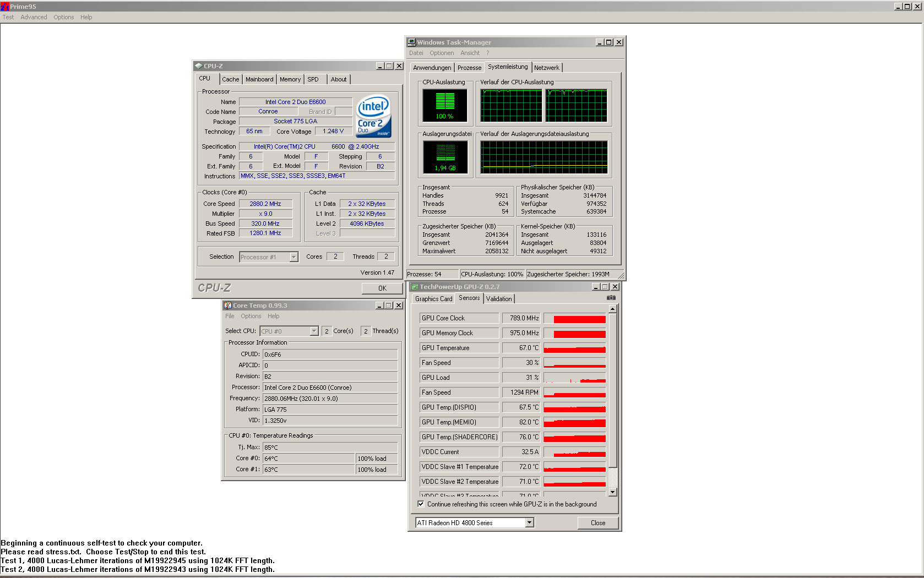924x578 pixels.
Task: Click the Fan Speed value 1294 RPM
Action: pos(521,392)
